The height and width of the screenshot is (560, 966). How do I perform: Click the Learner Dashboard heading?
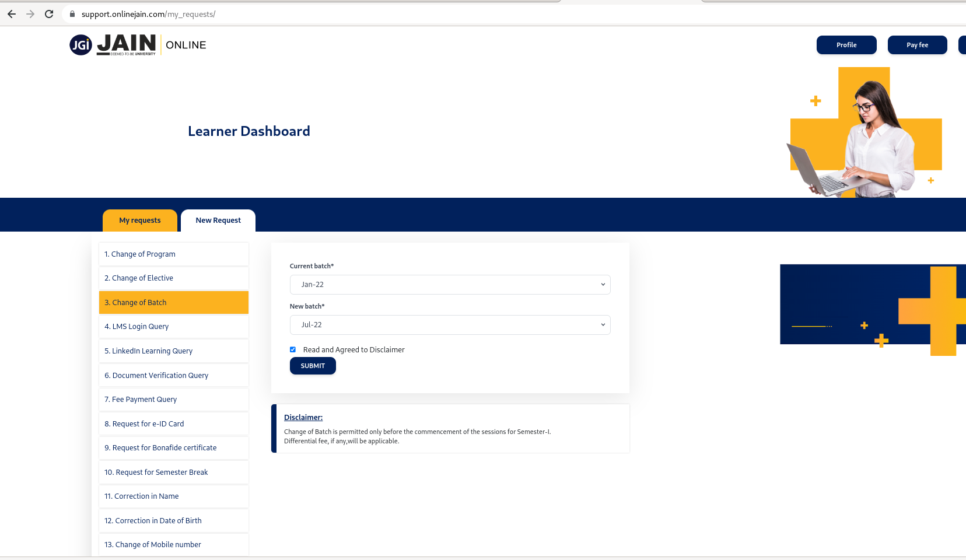(x=249, y=131)
